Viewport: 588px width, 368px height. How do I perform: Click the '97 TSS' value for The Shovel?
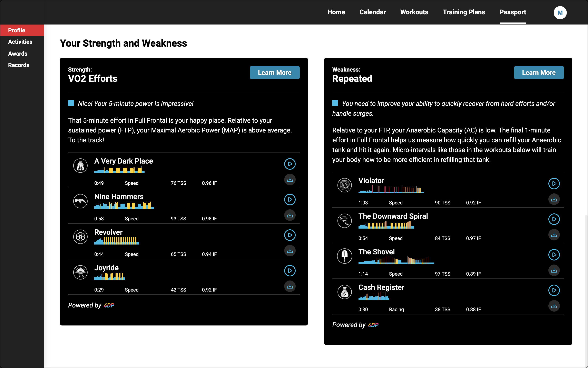[x=442, y=274]
